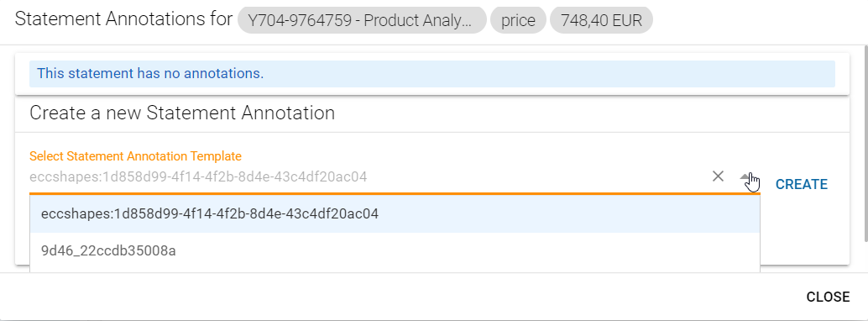Click the CREATE button

coord(801,184)
